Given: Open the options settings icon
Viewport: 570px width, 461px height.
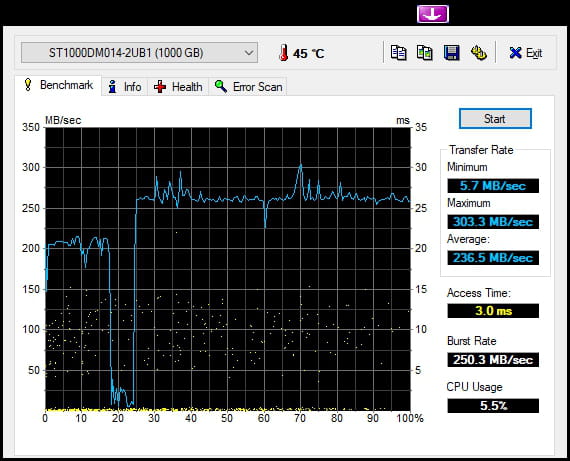Looking at the screenshot, I should tap(478, 53).
